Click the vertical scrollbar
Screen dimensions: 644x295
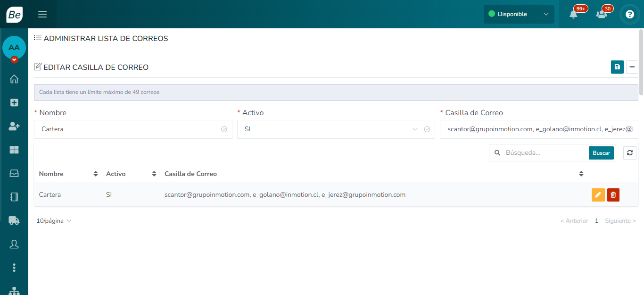click(x=641, y=62)
